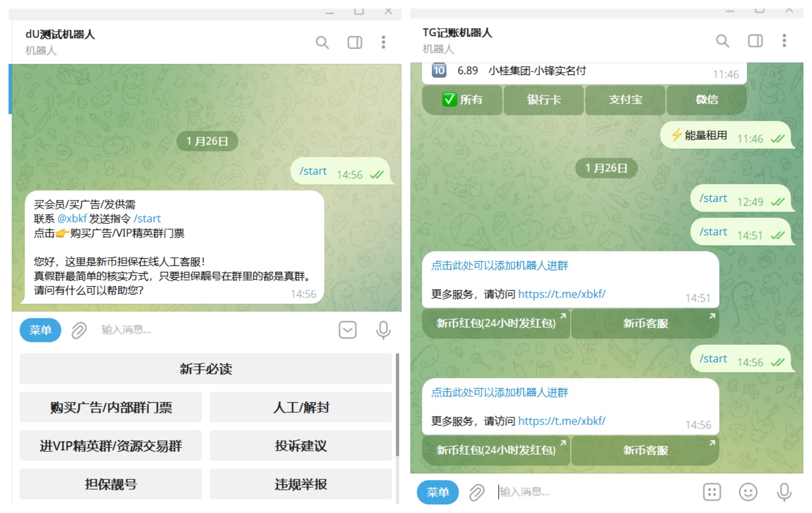Open three-dot menu in dU测试机器人 chat

pyautogui.click(x=383, y=42)
